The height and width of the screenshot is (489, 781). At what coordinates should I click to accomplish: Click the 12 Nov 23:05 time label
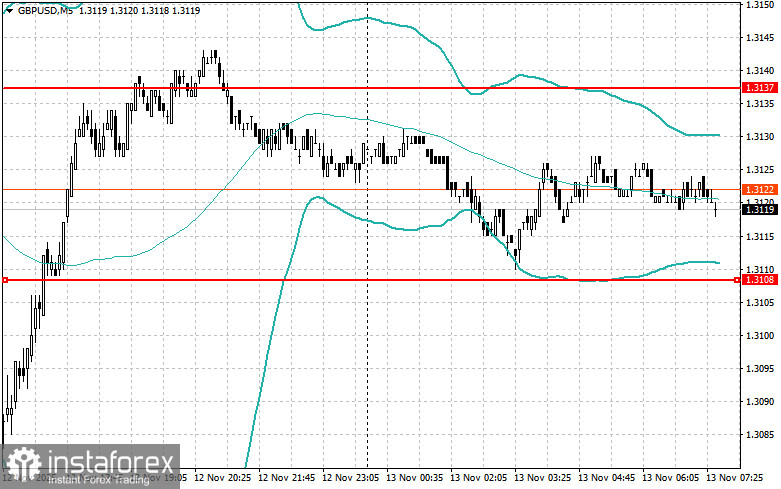[x=351, y=478]
